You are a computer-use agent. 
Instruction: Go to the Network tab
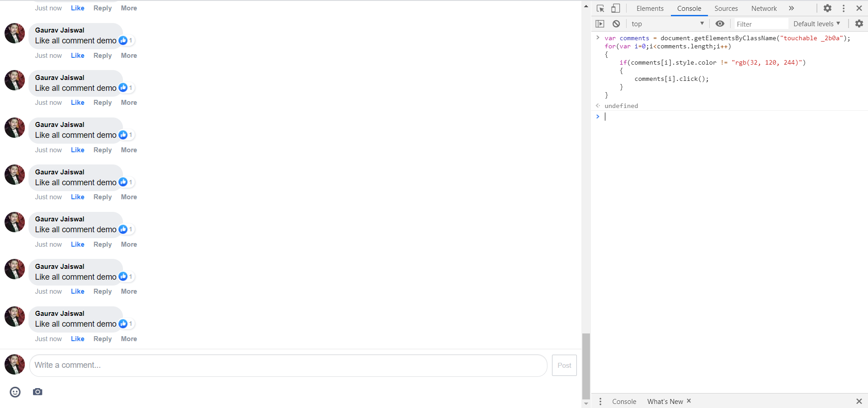click(764, 9)
